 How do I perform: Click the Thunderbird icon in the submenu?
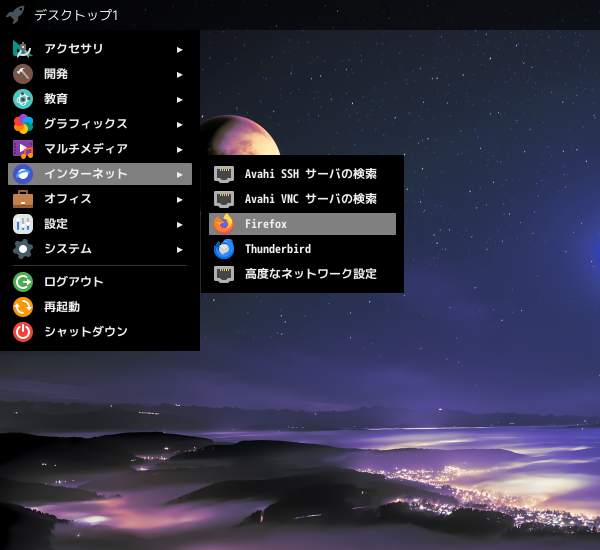(x=224, y=249)
